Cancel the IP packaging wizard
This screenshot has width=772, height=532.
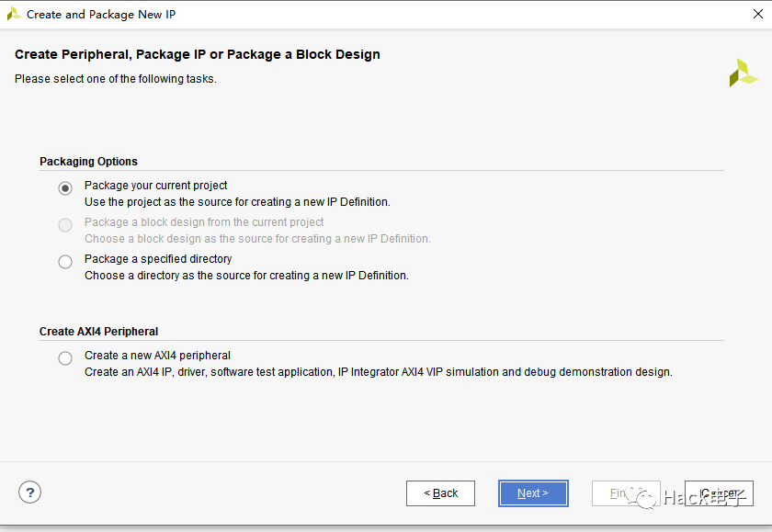[x=719, y=493]
